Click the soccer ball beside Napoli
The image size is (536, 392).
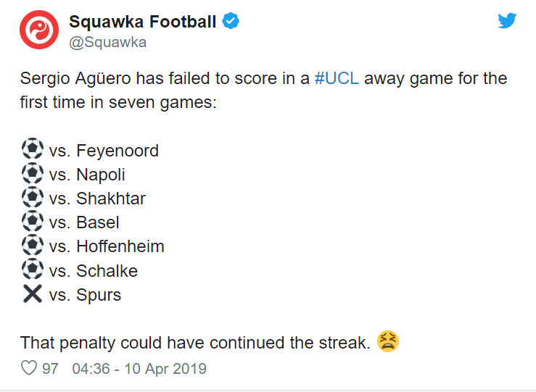point(33,172)
